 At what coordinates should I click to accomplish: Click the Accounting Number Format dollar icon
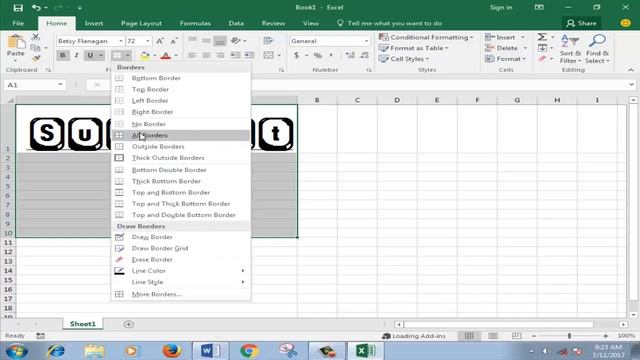[296, 55]
